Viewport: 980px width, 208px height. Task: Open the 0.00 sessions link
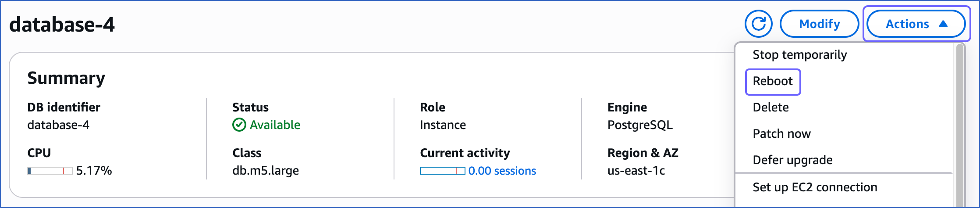[x=502, y=171]
